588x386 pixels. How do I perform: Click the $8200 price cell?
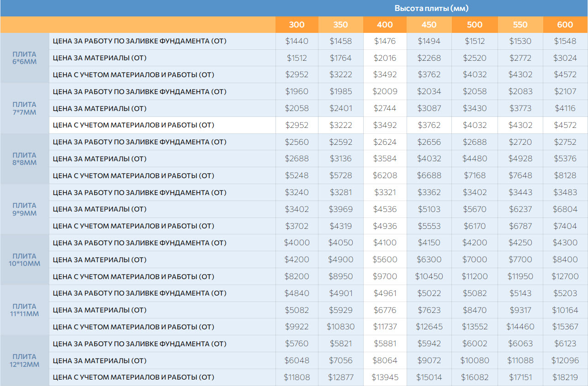click(297, 277)
